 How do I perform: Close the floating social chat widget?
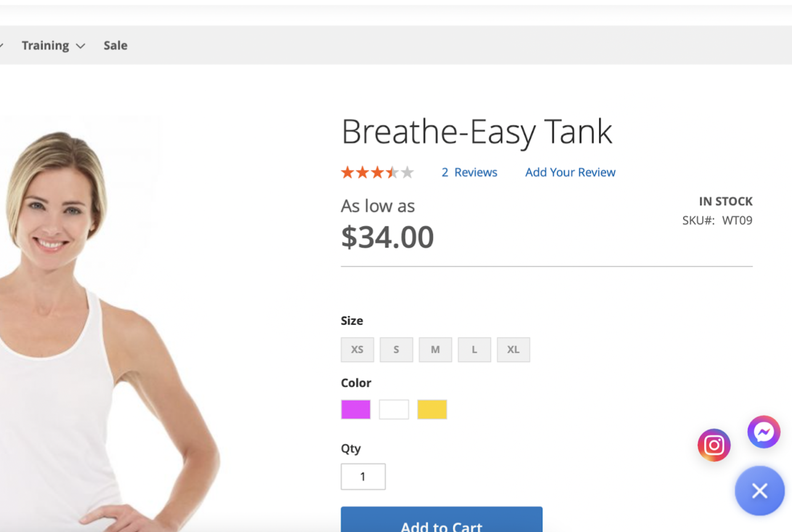pos(759,491)
